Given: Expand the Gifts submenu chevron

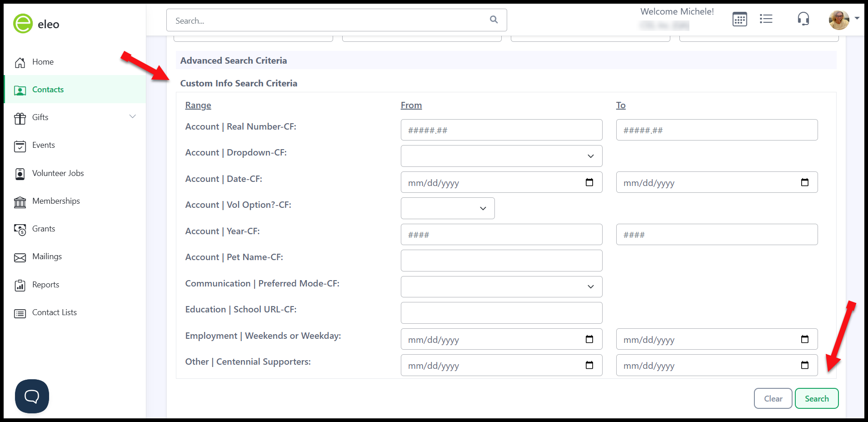Looking at the screenshot, I should [133, 116].
